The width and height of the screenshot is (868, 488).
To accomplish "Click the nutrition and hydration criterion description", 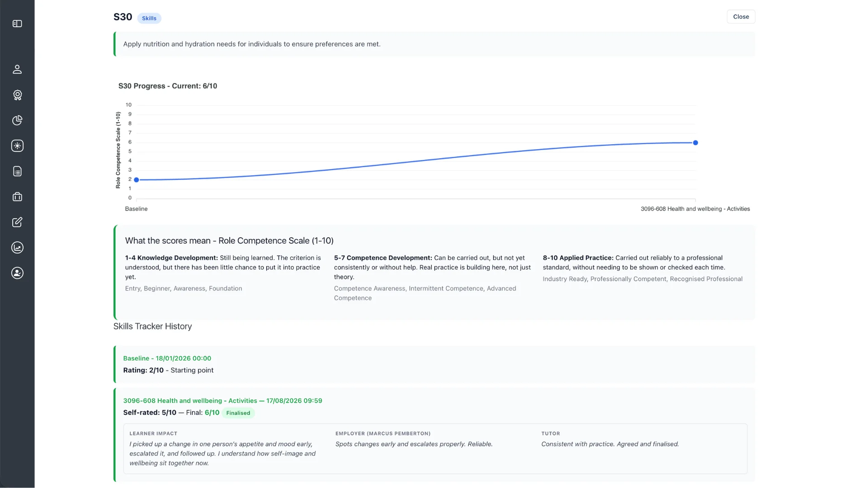I will click(x=252, y=44).
